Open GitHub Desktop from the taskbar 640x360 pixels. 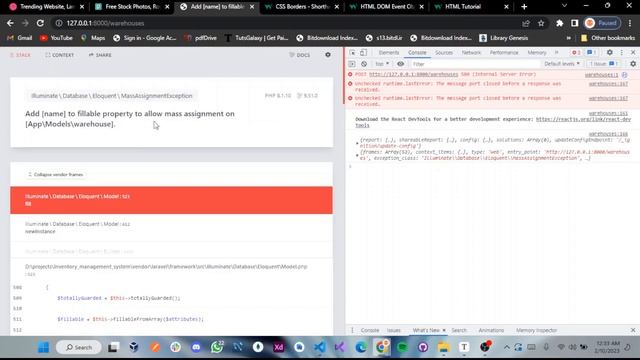click(423, 347)
